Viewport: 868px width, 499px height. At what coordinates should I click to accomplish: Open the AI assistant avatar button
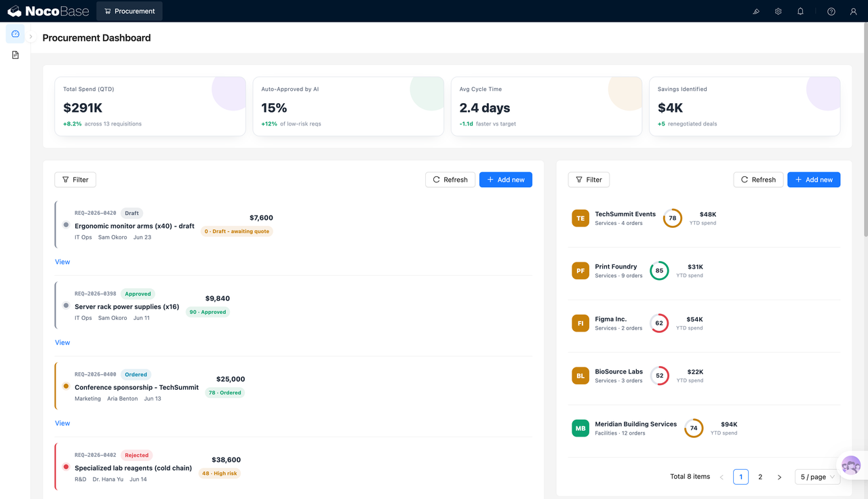851,466
